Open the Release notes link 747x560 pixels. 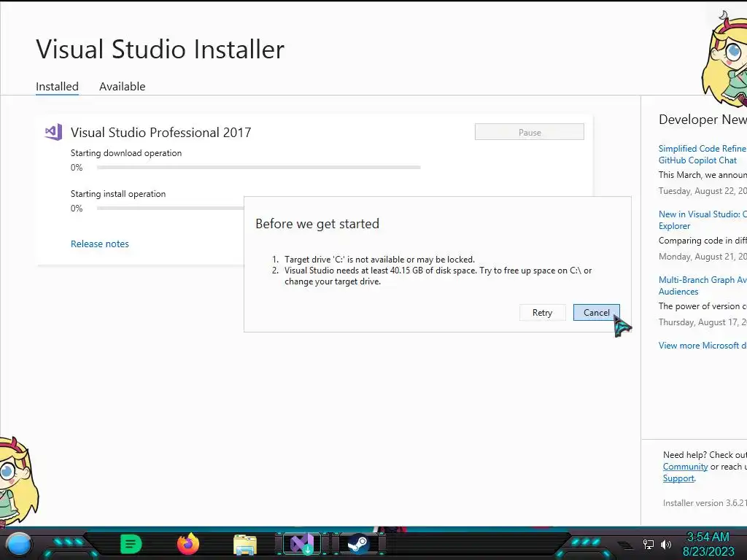[x=99, y=244]
